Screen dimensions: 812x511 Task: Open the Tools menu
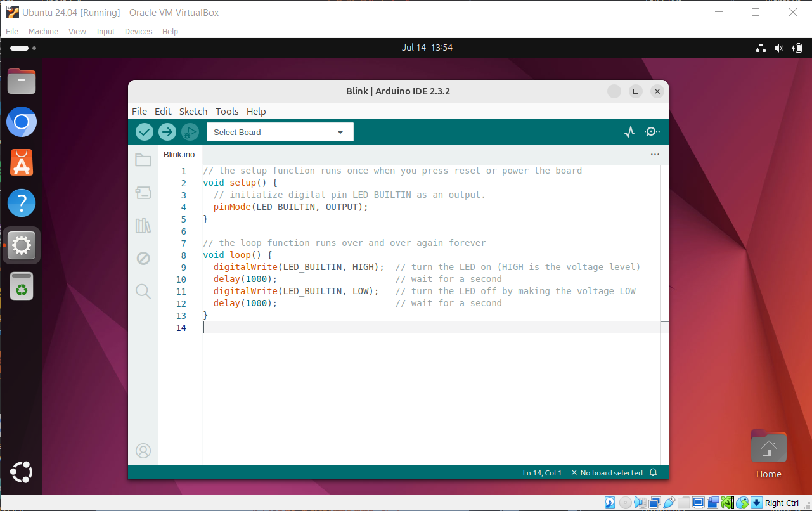[x=227, y=112]
